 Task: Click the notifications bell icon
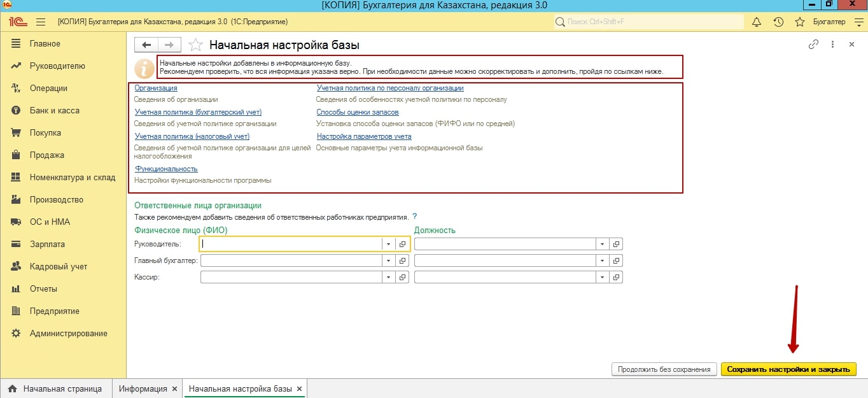(x=757, y=22)
